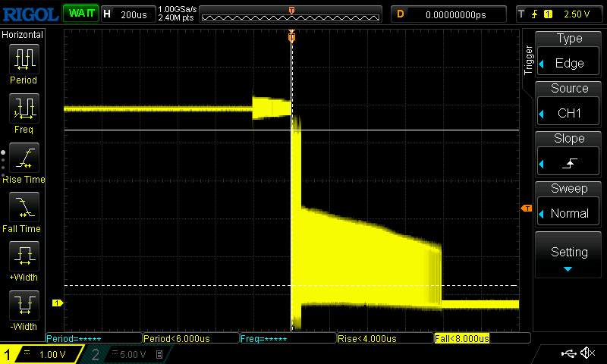Open the trigger Source CH1 selector
Viewport: 607px width, 364px height.
point(569,105)
